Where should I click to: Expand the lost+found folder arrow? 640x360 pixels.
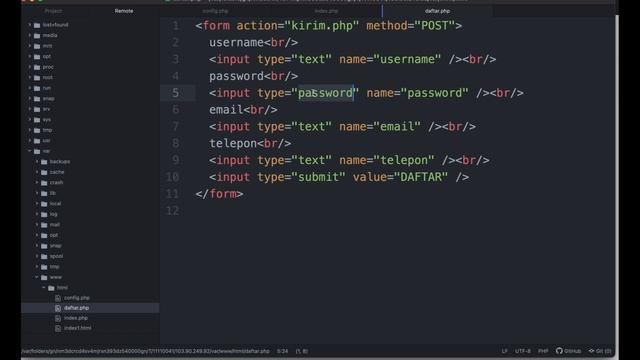(30, 25)
